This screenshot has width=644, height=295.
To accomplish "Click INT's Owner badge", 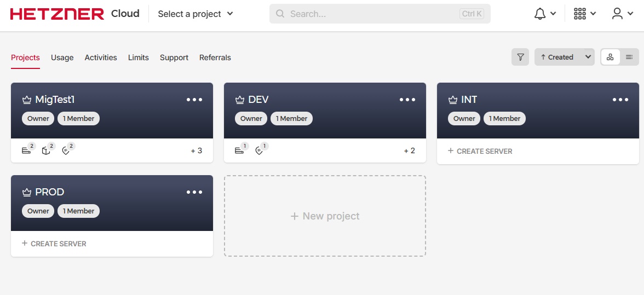I will (x=464, y=119).
